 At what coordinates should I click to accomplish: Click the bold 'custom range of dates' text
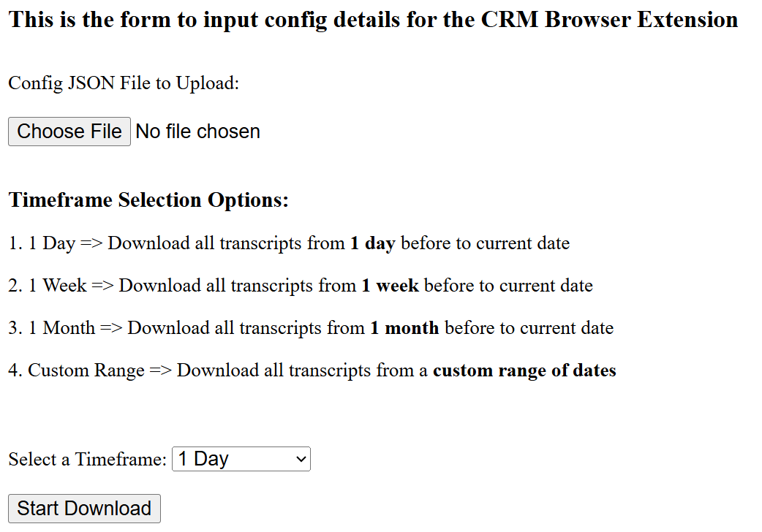click(x=524, y=370)
